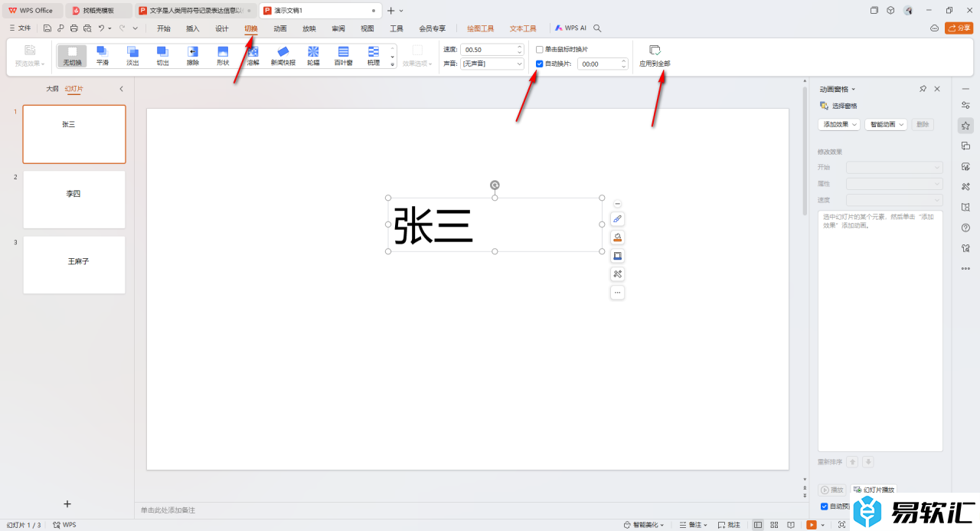Viewport: 980px width, 531px height.
Task: Open the search magnifier in ribbon
Action: (x=597, y=28)
